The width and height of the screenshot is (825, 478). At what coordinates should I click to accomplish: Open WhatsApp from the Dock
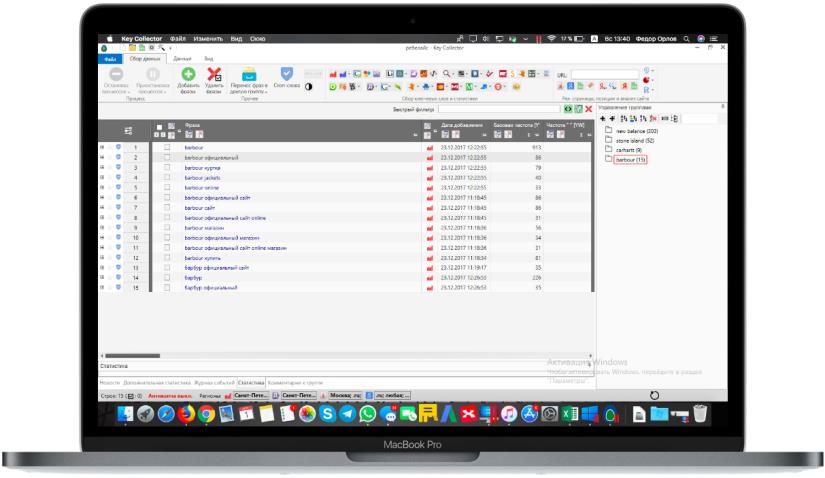coord(368,414)
